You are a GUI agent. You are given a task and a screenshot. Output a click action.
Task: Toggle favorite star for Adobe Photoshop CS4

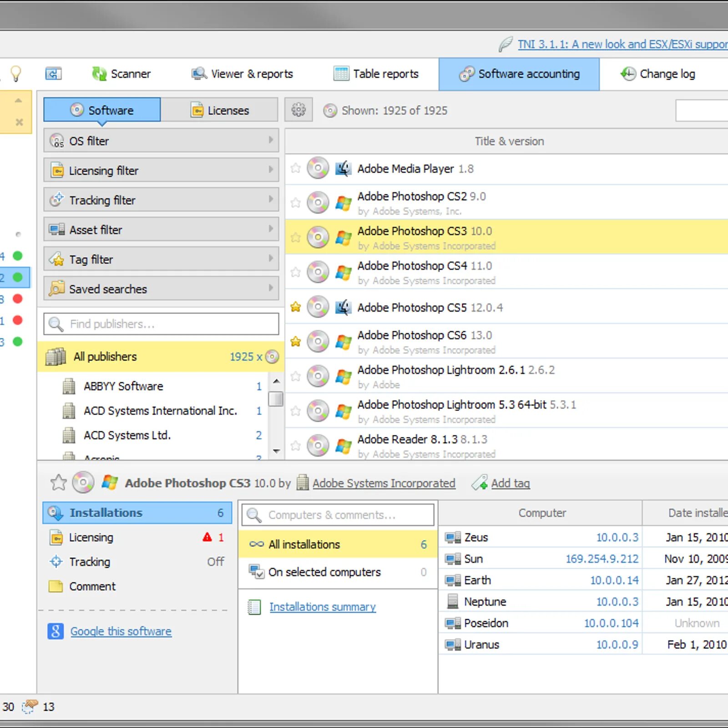coord(296,272)
